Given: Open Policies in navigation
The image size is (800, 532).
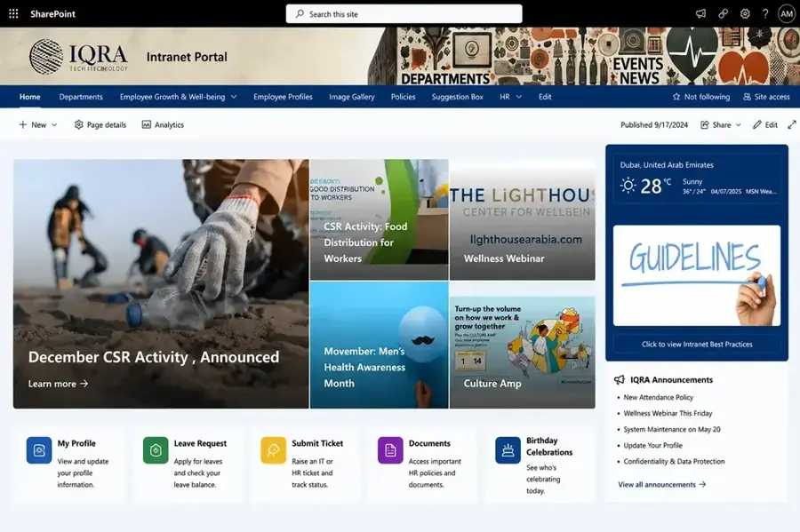Looking at the screenshot, I should 403,97.
